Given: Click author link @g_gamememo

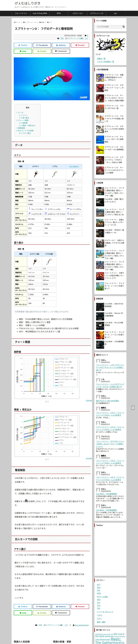Looking at the screenshot, I should click(x=82, y=625).
